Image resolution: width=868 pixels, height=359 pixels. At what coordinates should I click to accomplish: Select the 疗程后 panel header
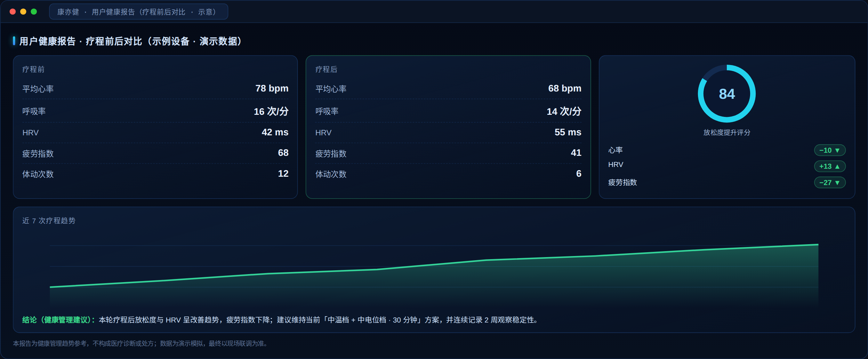326,69
